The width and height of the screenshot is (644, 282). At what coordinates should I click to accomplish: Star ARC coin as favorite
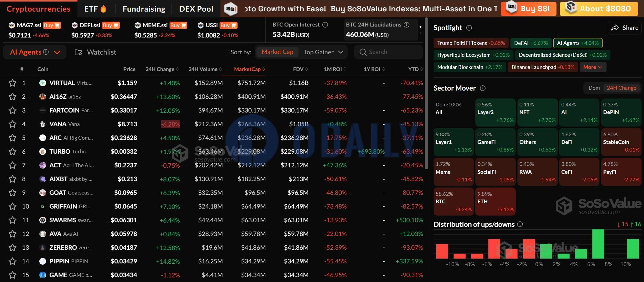tap(13, 138)
